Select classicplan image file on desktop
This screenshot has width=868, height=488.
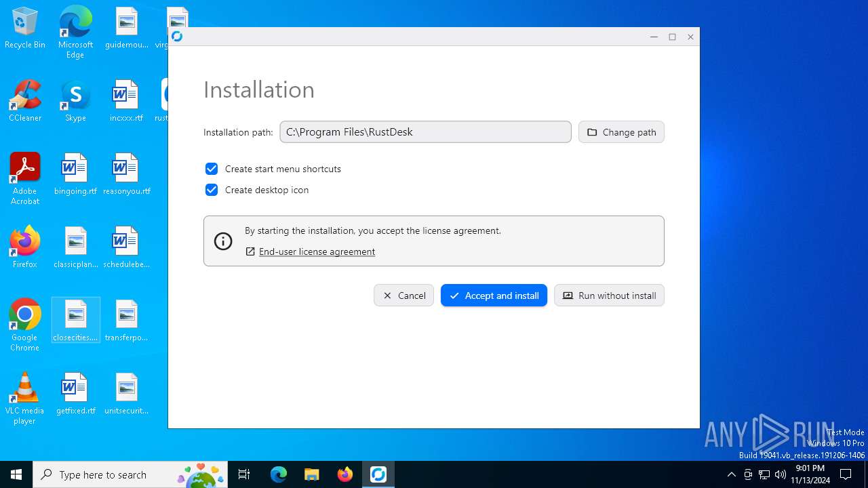pyautogui.click(x=75, y=248)
